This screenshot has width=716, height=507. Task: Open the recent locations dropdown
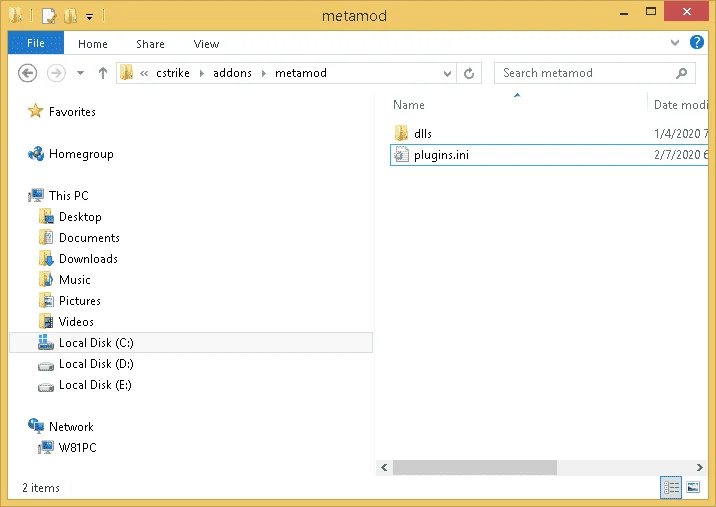tap(80, 73)
